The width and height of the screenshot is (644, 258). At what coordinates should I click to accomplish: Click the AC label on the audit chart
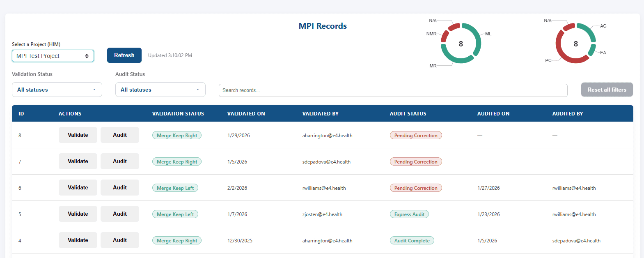[603, 26]
